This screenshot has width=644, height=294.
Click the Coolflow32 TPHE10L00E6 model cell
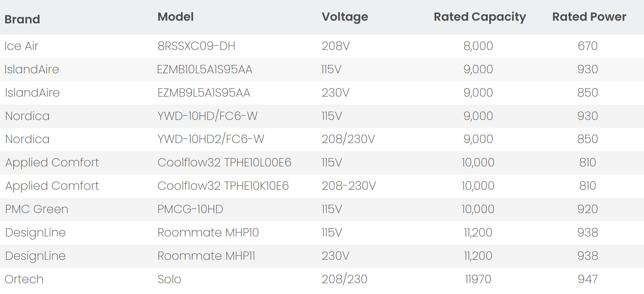[x=224, y=162]
